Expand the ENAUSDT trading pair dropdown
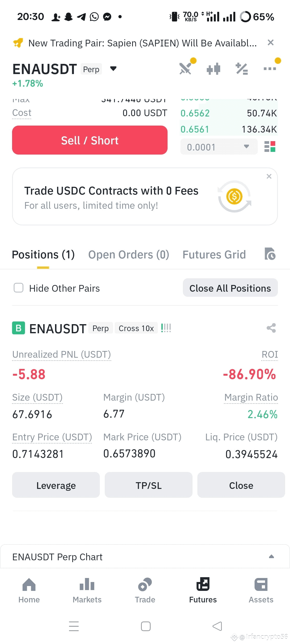This screenshot has width=290, height=644. tap(113, 69)
